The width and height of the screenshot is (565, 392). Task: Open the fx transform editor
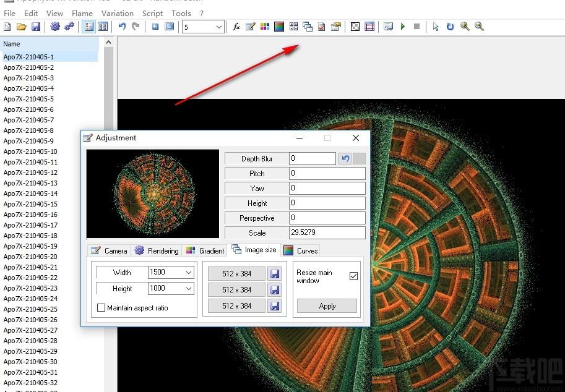(x=236, y=27)
